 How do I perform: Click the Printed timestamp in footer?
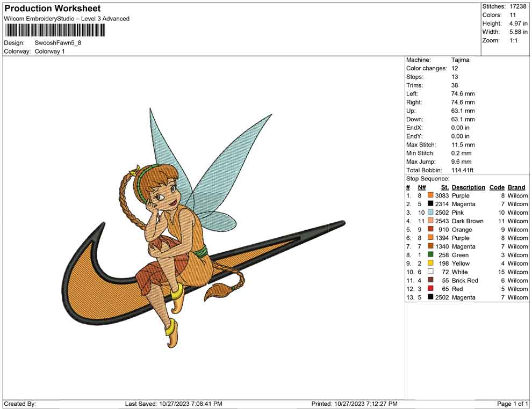pos(354,404)
